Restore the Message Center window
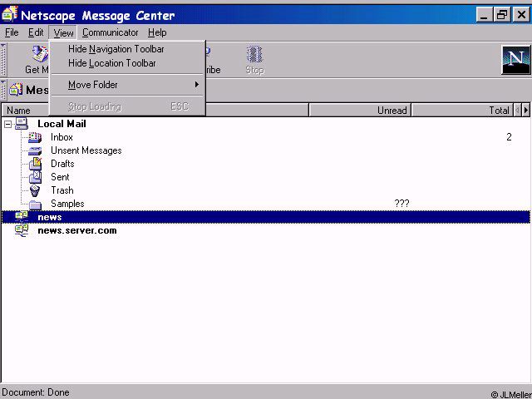This screenshot has height=399, width=532. 502,15
